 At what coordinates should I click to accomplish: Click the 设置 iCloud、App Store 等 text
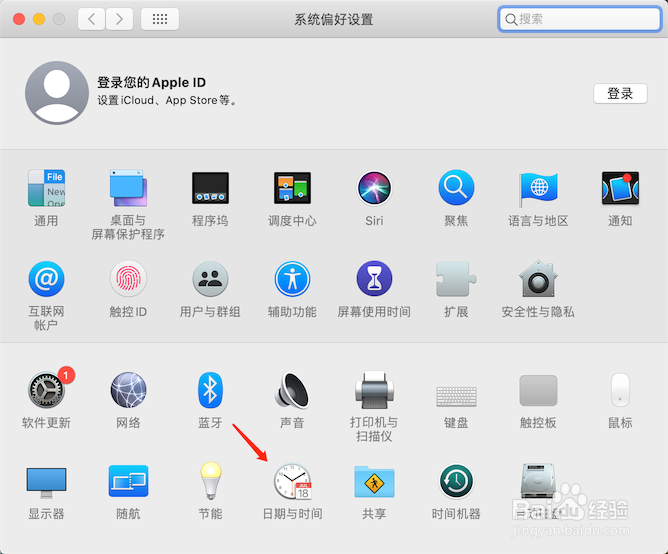[x=167, y=101]
